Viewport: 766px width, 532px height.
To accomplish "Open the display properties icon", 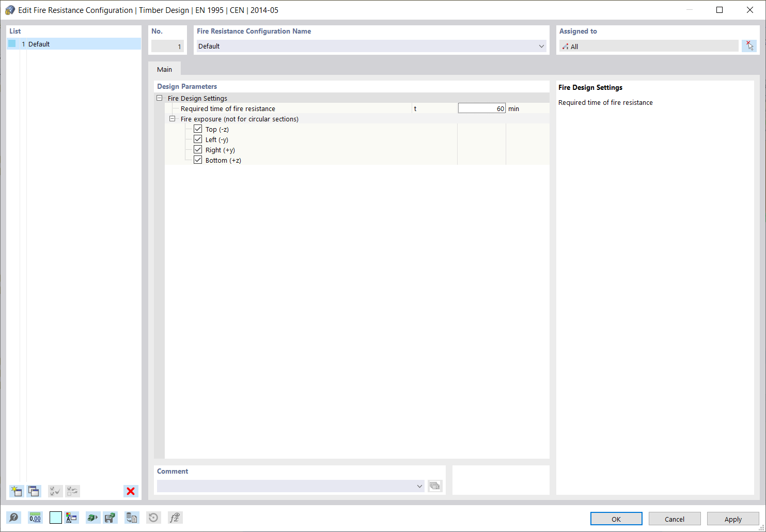I will [x=72, y=517].
